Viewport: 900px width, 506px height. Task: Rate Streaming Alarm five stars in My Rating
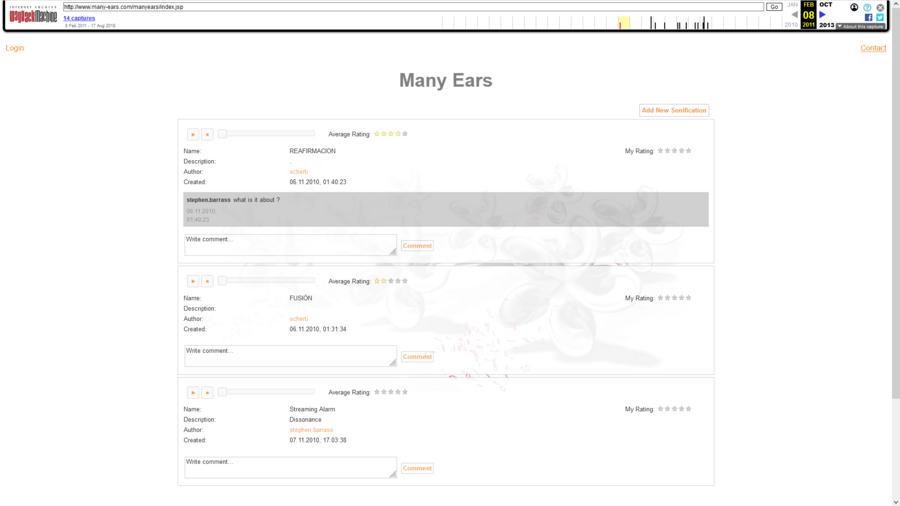point(689,409)
